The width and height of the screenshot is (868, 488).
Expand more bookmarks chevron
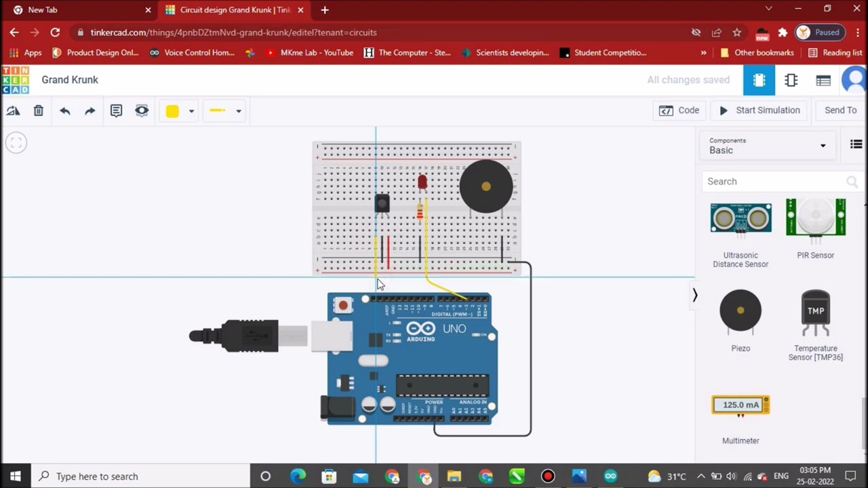pyautogui.click(x=703, y=53)
